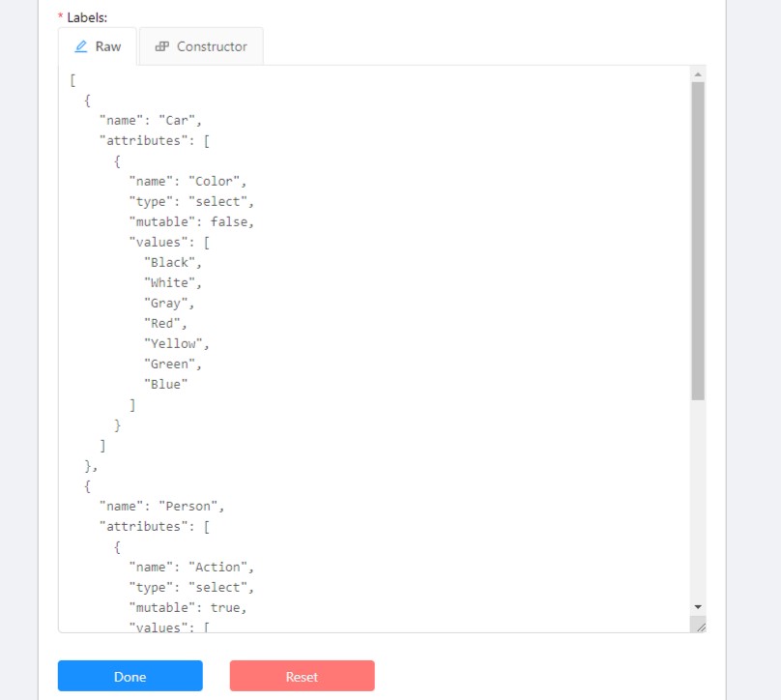The image size is (781, 700).
Task: Open the Constructor tab
Action: tap(201, 46)
